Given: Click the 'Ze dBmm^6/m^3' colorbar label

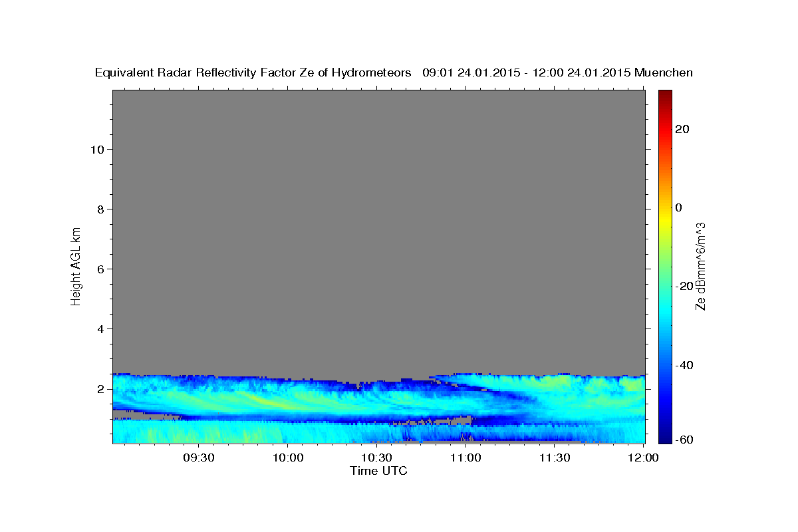Looking at the screenshot, I should coord(700,266).
